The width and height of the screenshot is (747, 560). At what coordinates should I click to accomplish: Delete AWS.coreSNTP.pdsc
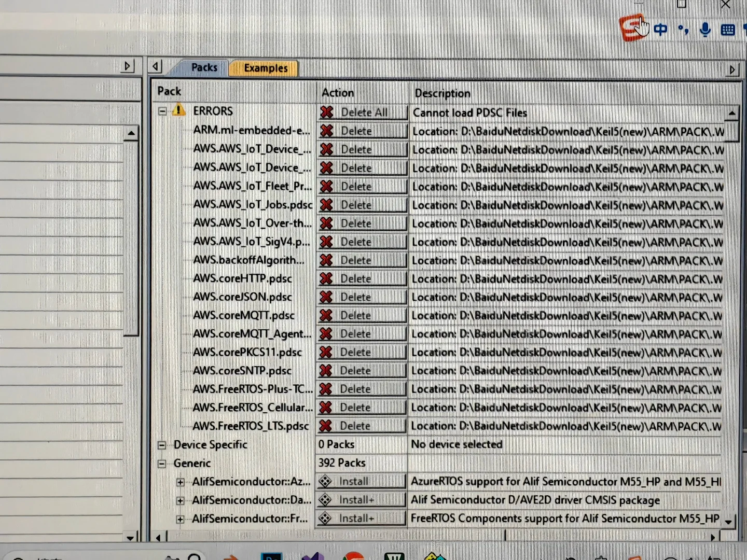point(362,370)
